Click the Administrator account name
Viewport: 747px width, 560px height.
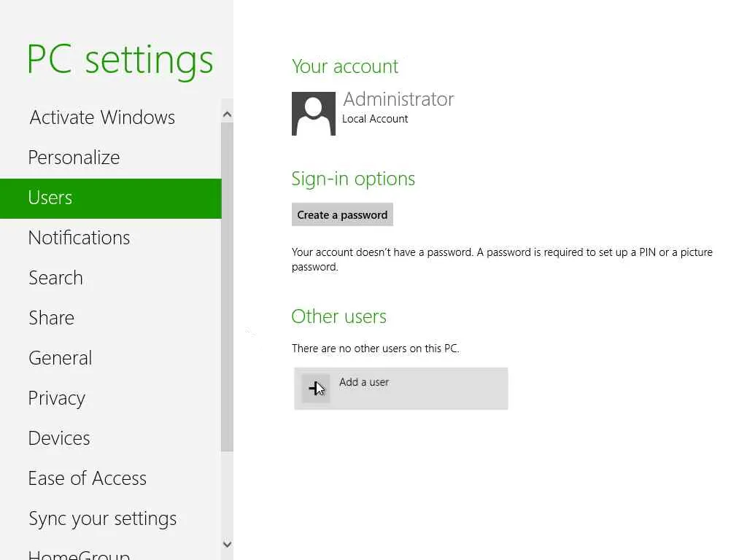tap(398, 99)
